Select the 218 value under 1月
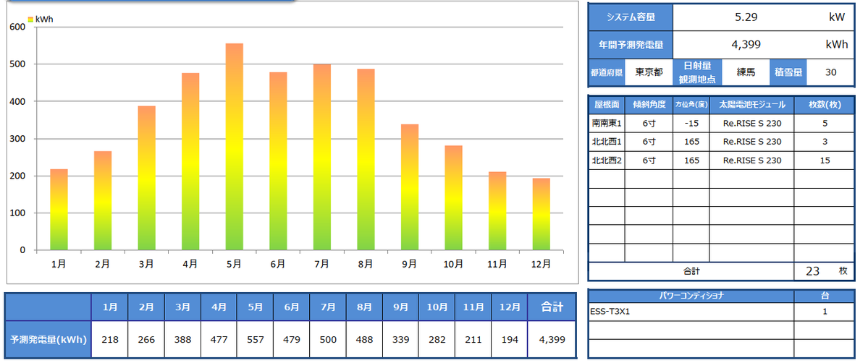Image resolution: width=868 pixels, height=363 pixels. pyautogui.click(x=109, y=339)
